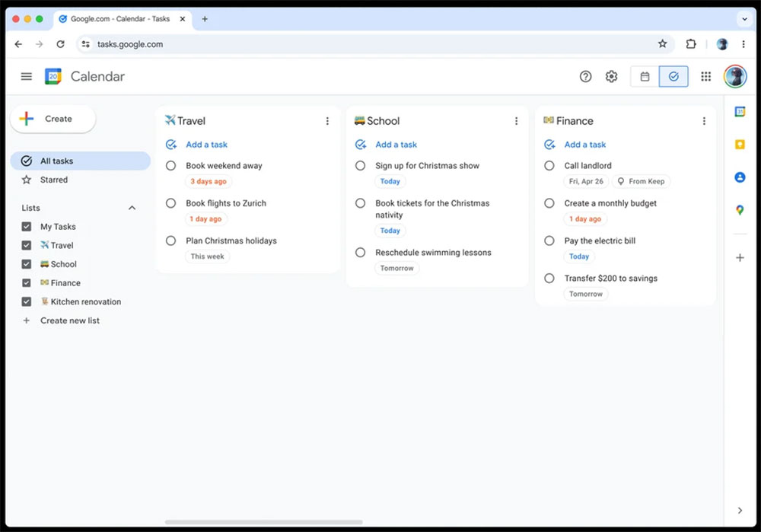Select Starred in sidebar

[x=80, y=180]
